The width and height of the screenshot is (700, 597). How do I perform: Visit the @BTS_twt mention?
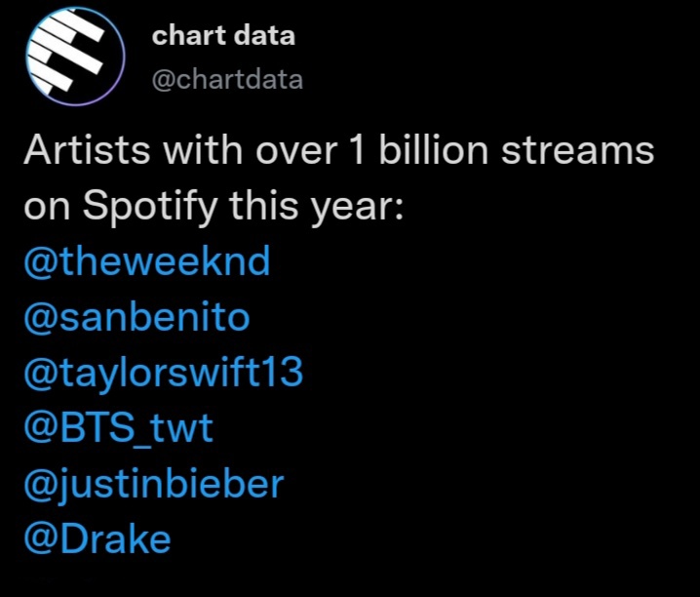pos(118,428)
